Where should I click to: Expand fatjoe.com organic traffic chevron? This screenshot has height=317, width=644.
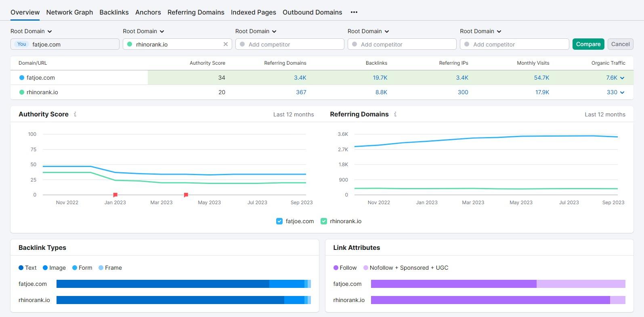(622, 78)
